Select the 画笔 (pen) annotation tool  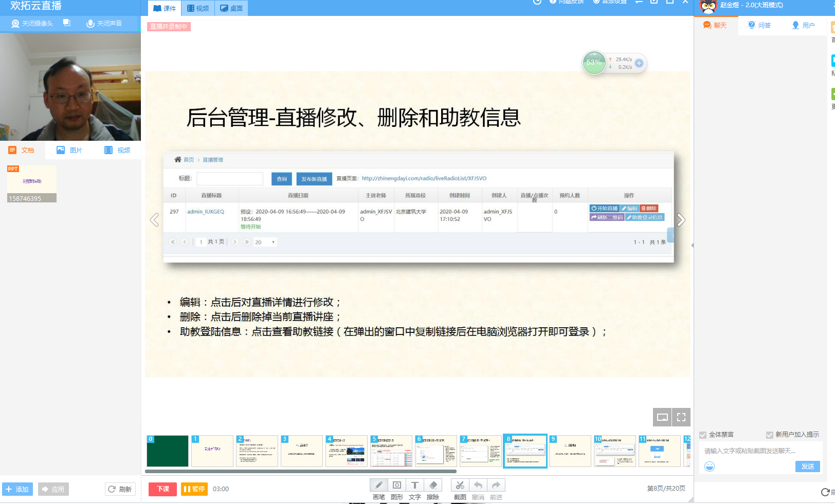[x=378, y=484]
